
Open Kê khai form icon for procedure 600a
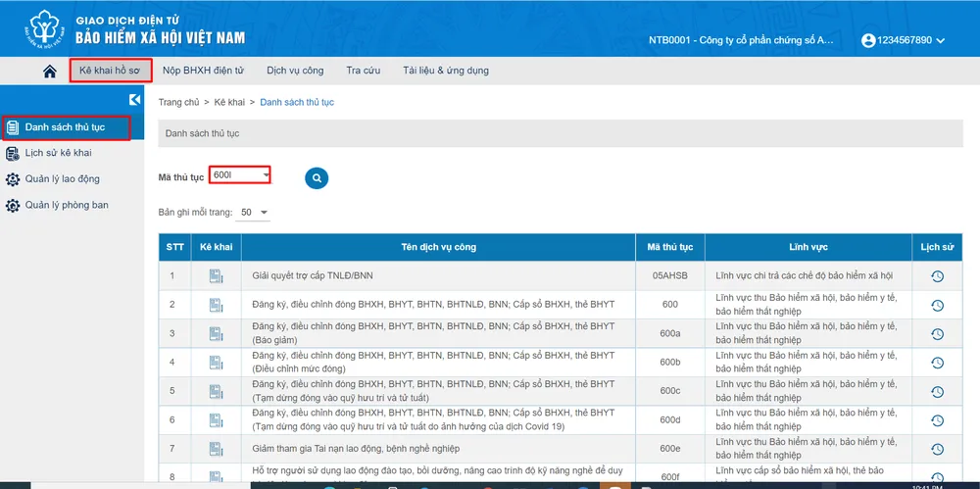click(x=216, y=334)
